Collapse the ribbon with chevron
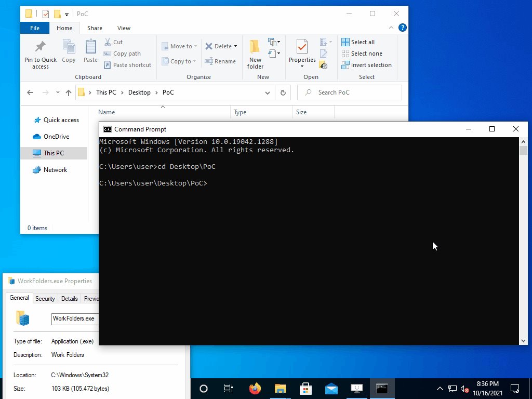The width and height of the screenshot is (532, 399). click(391, 28)
